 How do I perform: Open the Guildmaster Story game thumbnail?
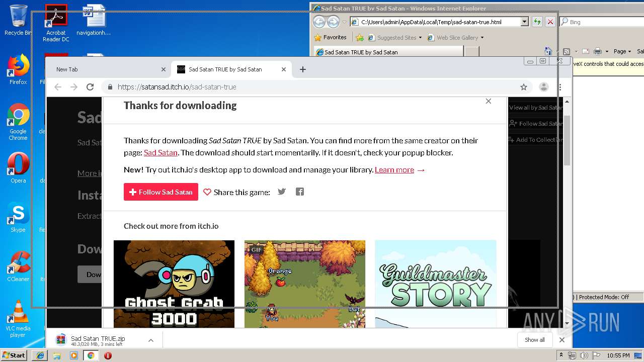click(x=436, y=284)
